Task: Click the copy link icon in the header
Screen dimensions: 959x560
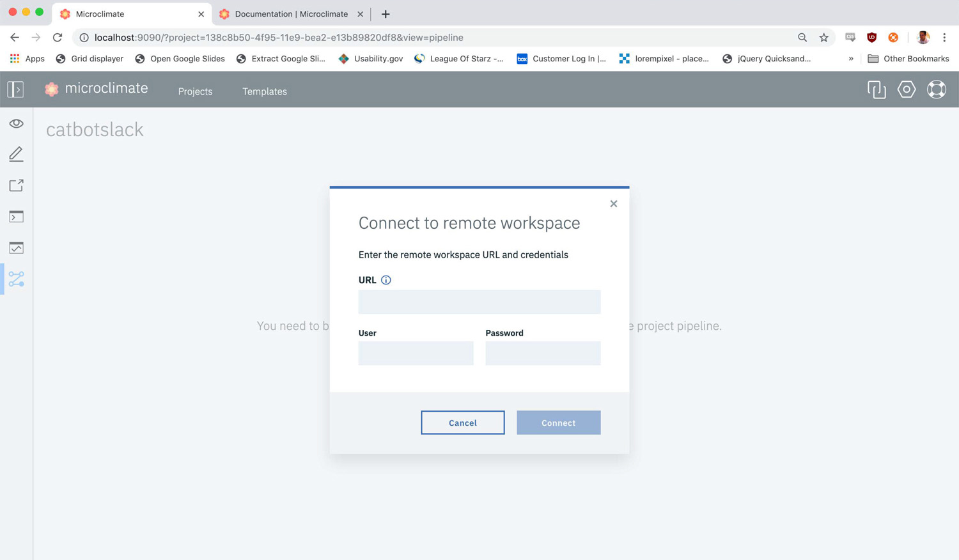Action: (876, 89)
